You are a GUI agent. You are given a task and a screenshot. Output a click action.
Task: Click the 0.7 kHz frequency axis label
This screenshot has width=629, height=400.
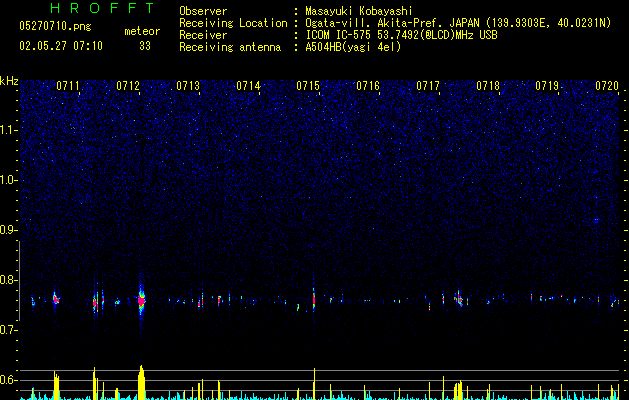[9, 330]
